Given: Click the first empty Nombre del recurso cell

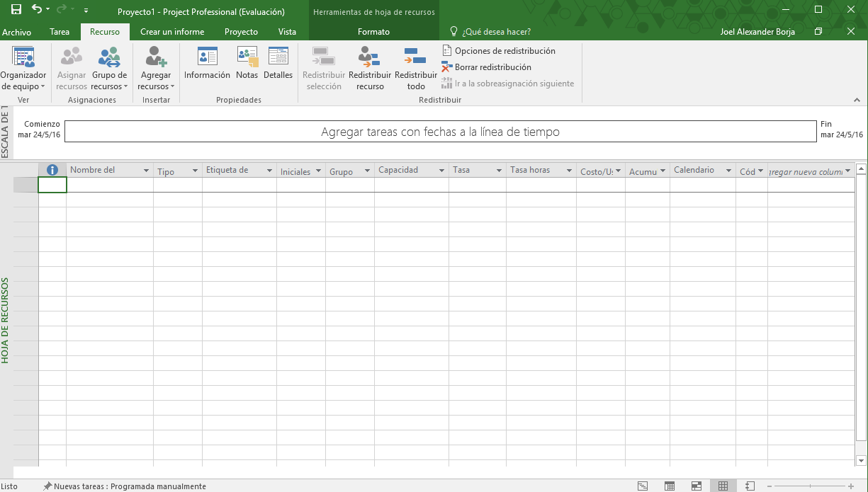Looking at the screenshot, I should click(109, 185).
